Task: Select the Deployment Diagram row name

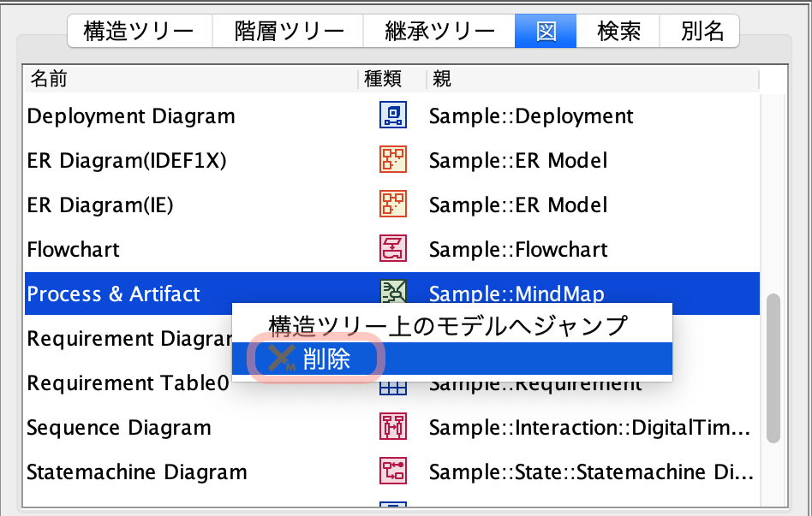Action: tap(131, 116)
